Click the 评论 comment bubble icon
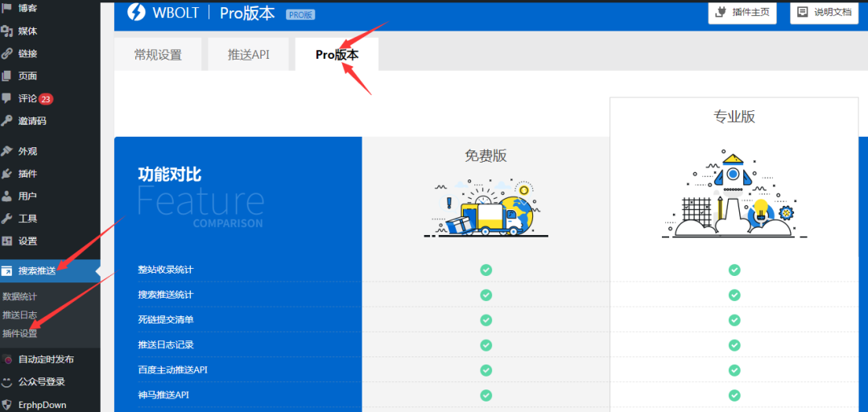The image size is (868, 412). click(x=6, y=98)
